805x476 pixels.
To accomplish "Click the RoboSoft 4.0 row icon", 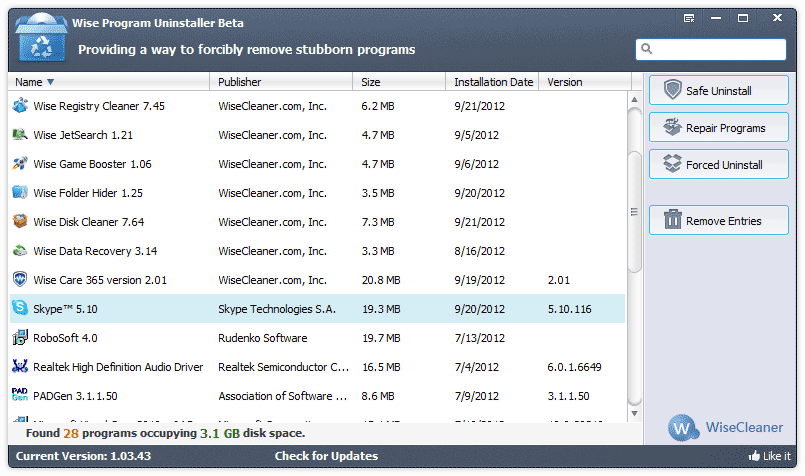I will [20, 337].
